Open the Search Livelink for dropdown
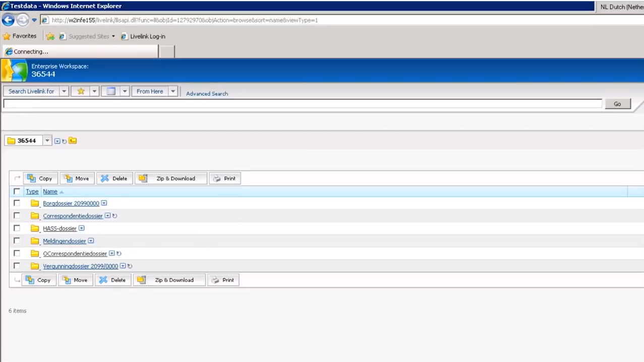The height and width of the screenshot is (362, 644). point(64,91)
